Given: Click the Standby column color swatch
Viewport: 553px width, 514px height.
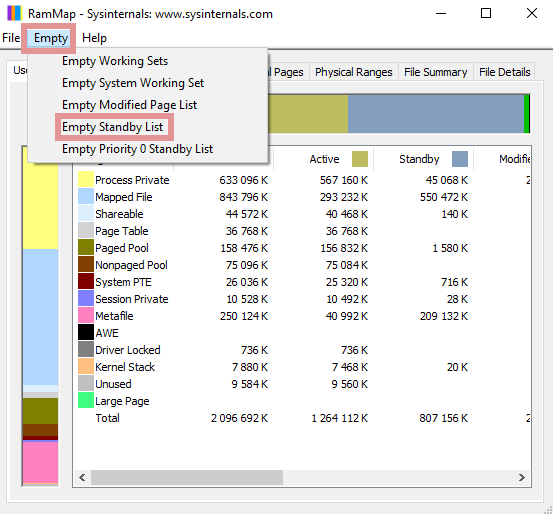Looking at the screenshot, I should (x=460, y=159).
